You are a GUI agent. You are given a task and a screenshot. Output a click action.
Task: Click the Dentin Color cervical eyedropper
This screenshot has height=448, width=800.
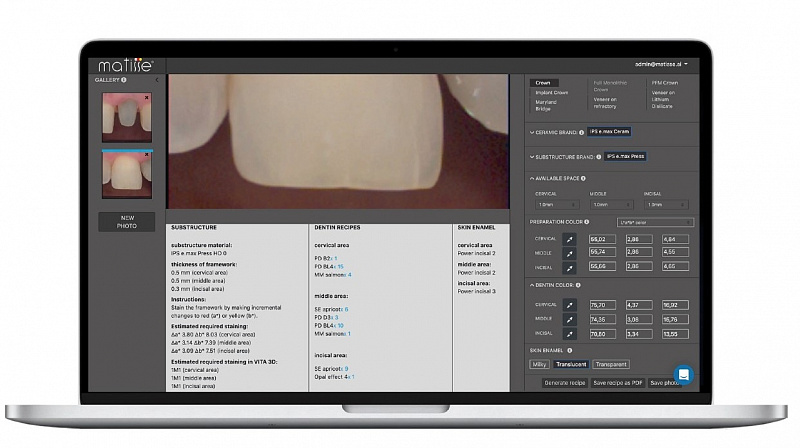click(x=569, y=305)
